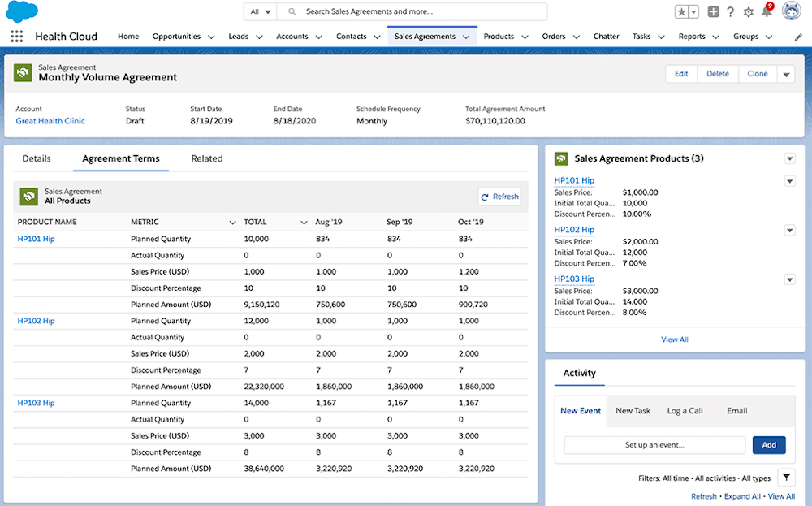Open the search scope All dropdown
The image size is (812, 506).
[261, 12]
